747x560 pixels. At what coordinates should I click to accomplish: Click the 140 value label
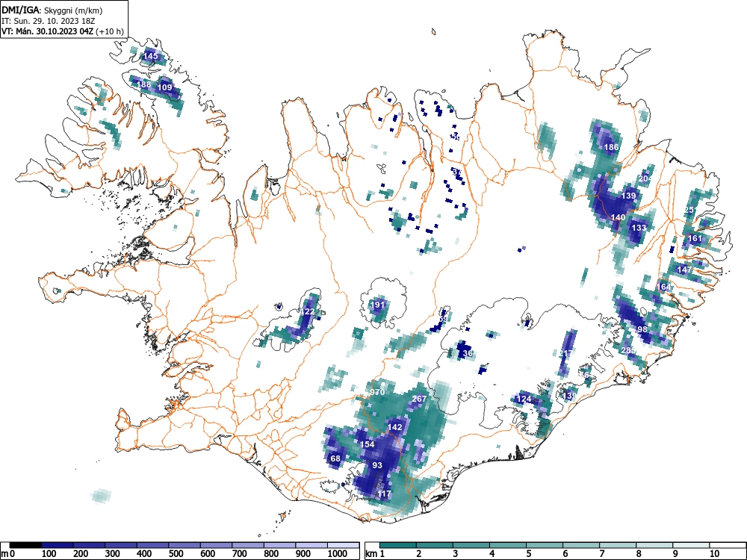(618, 217)
